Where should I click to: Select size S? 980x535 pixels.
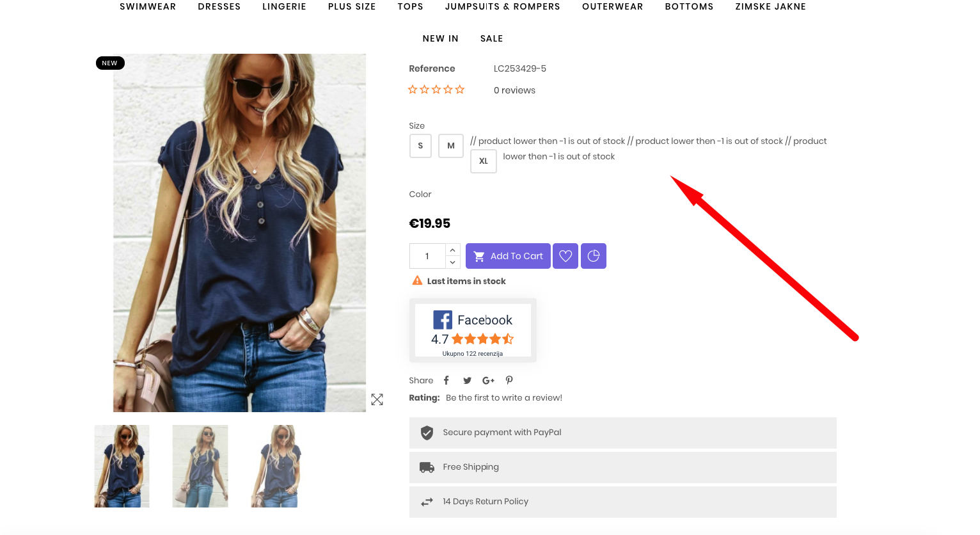point(420,146)
